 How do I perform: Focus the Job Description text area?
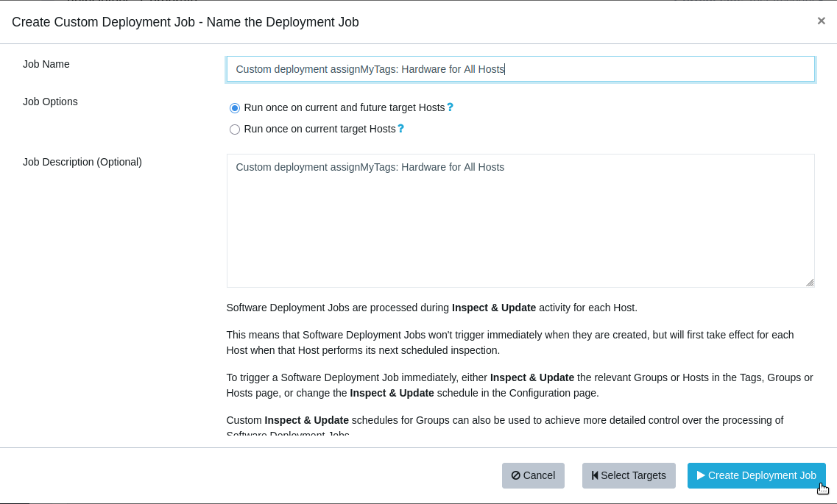520,221
